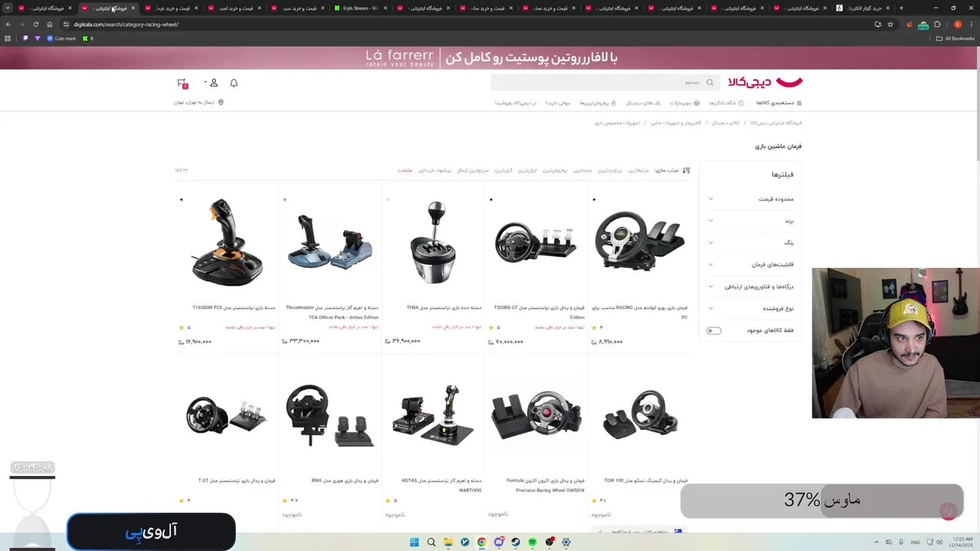Sort by cheapest
The image size is (980, 551).
[x=528, y=170]
